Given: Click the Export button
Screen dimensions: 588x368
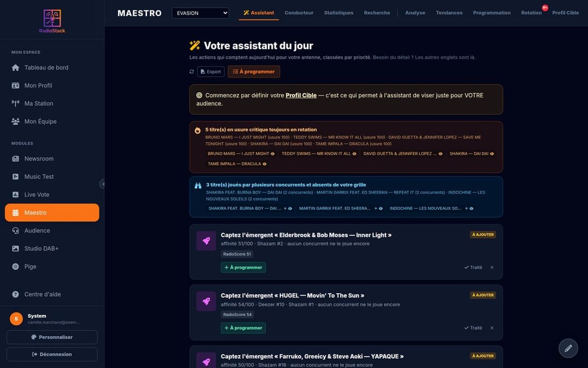Looking at the screenshot, I should [x=211, y=72].
